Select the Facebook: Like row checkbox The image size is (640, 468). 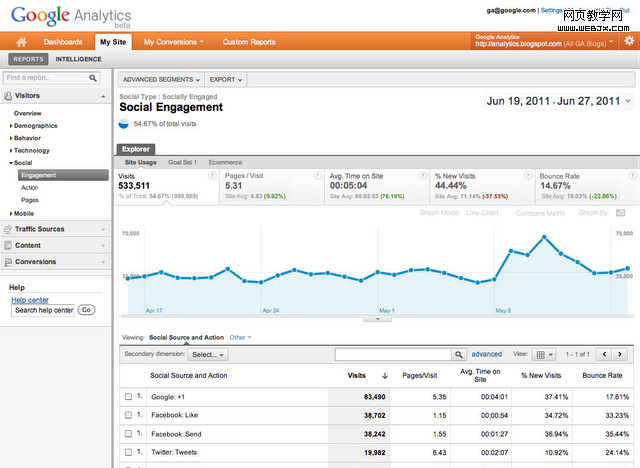click(128, 415)
